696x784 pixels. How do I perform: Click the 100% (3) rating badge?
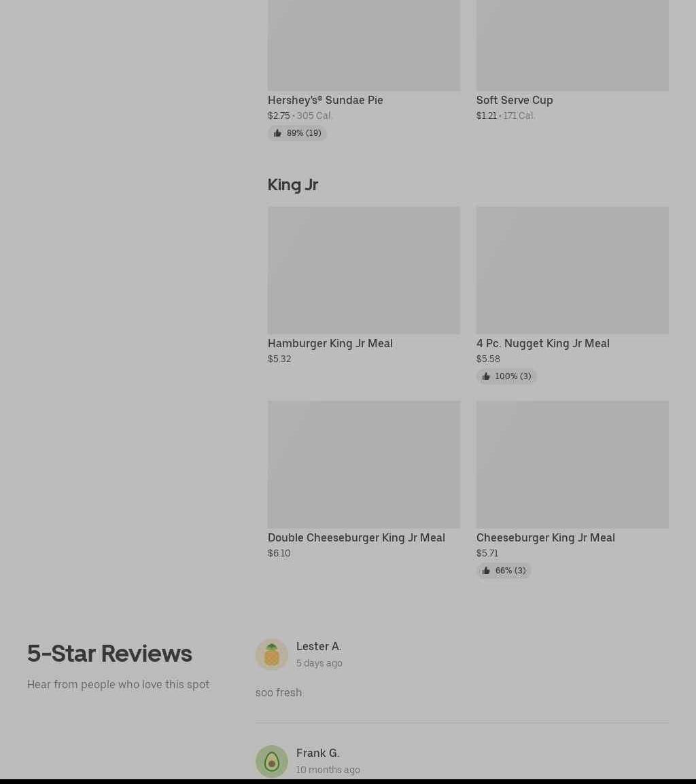coord(506,376)
